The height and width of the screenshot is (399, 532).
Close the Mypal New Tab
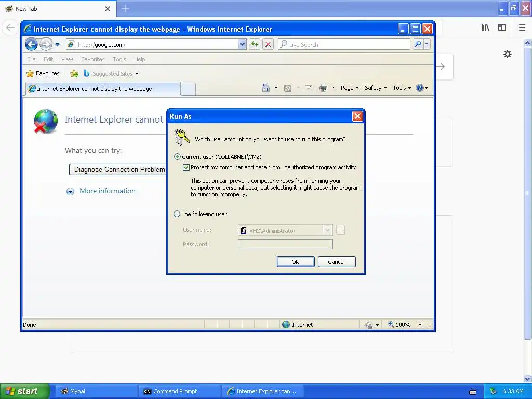108,9
